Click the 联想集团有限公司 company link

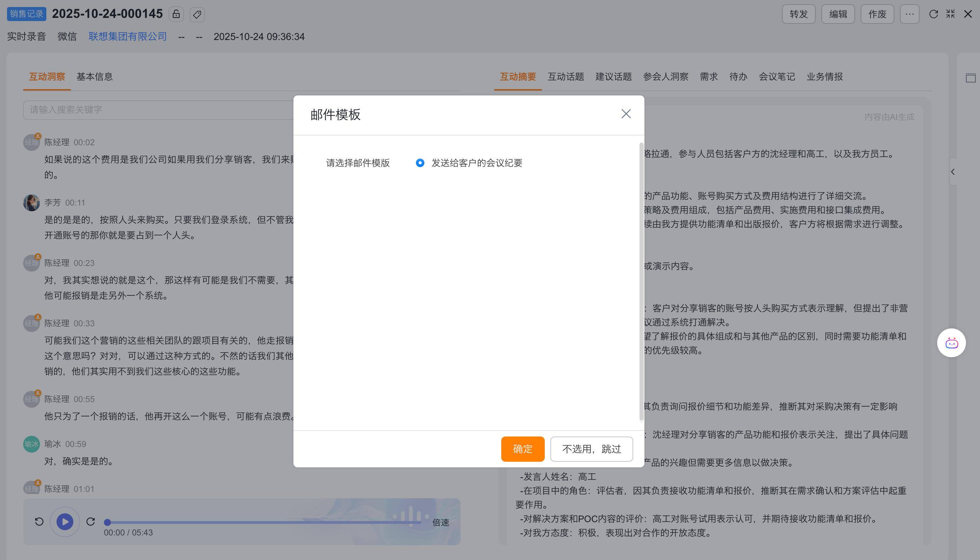click(127, 36)
